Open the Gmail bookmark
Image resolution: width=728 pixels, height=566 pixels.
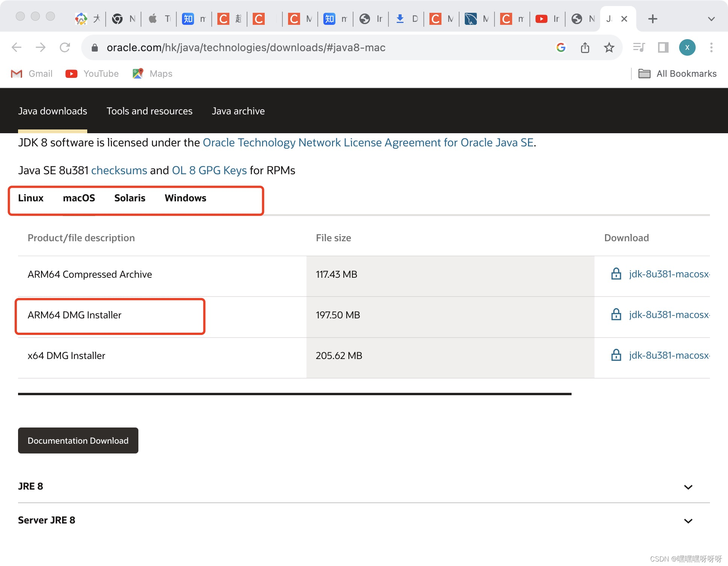click(x=32, y=74)
